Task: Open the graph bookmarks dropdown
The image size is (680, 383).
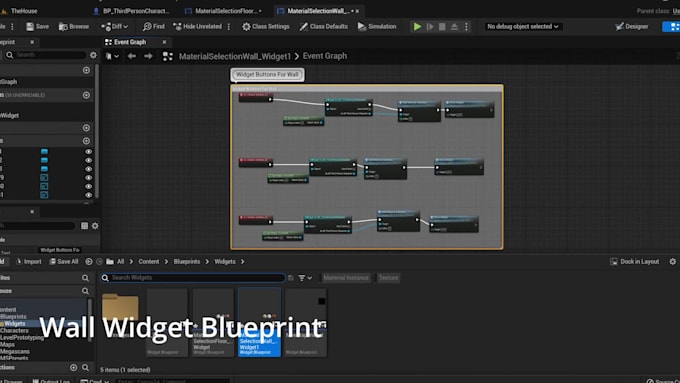Action: (x=112, y=56)
